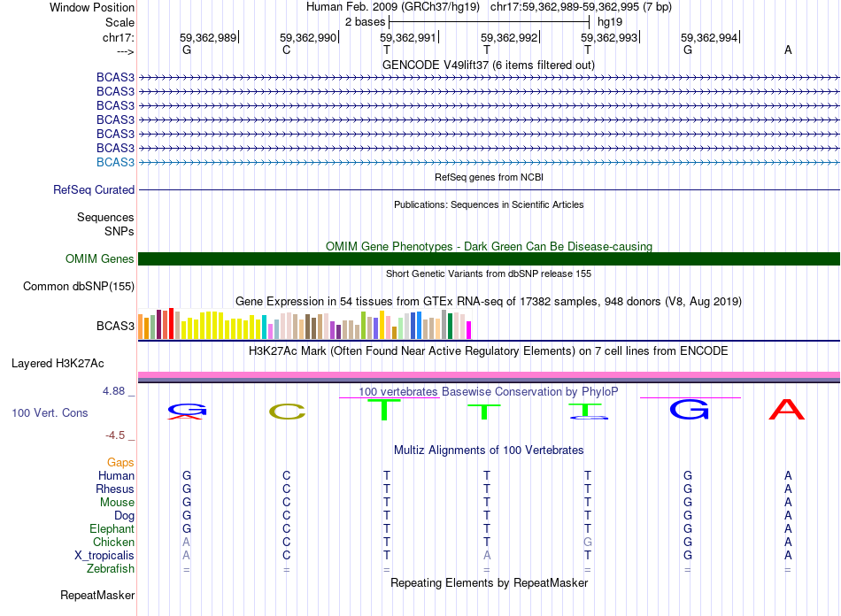The width and height of the screenshot is (841, 616).
Task: Click the Sequences track label
Action: point(105,217)
